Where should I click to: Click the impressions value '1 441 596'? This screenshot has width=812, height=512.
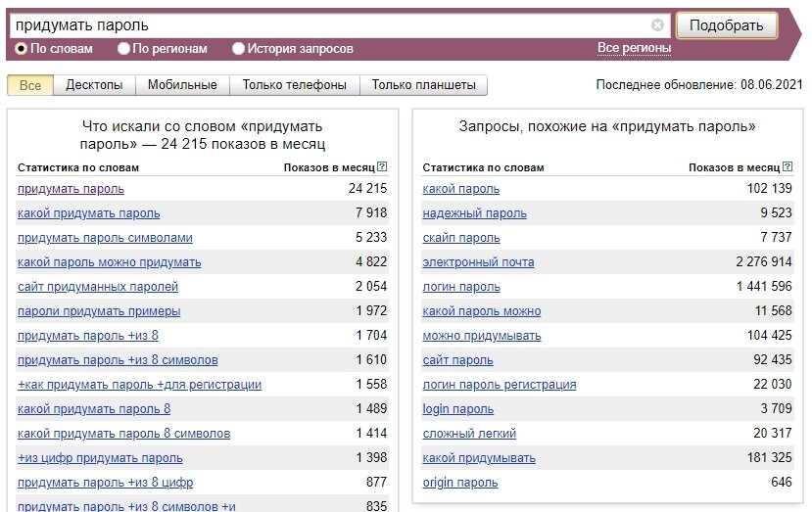click(x=764, y=286)
